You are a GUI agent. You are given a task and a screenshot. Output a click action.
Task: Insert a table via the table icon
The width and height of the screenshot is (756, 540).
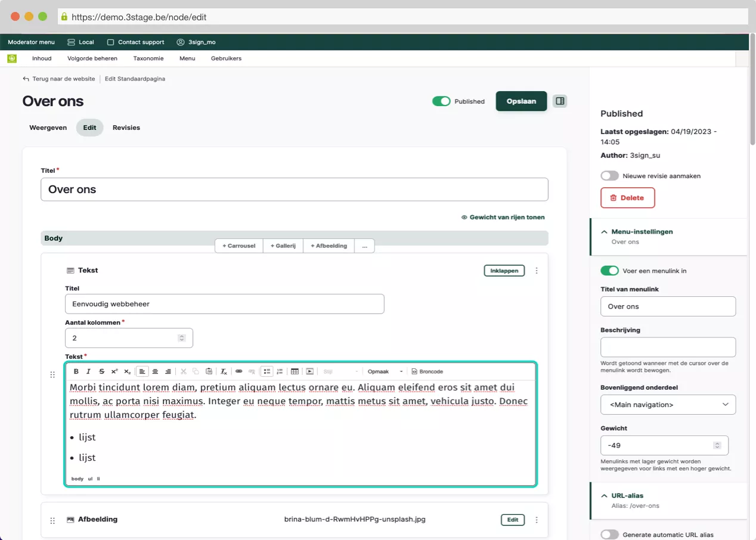click(295, 371)
